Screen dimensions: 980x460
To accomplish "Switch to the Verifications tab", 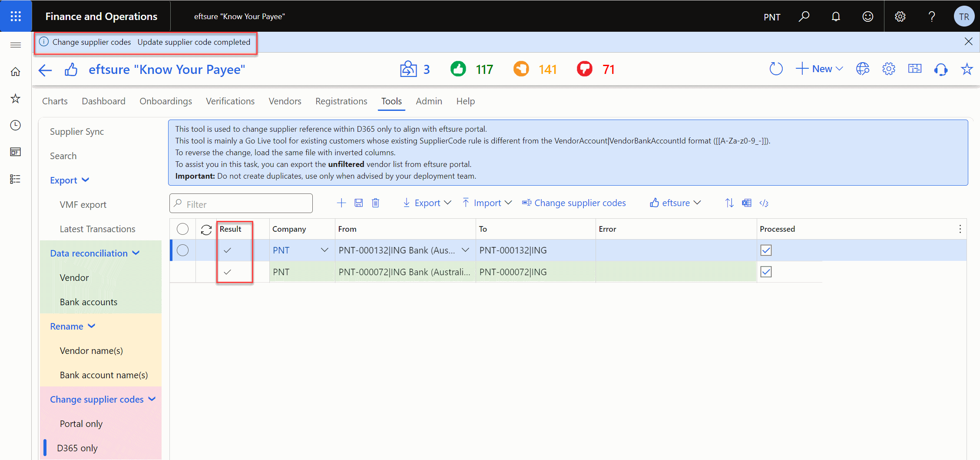I will pos(230,101).
